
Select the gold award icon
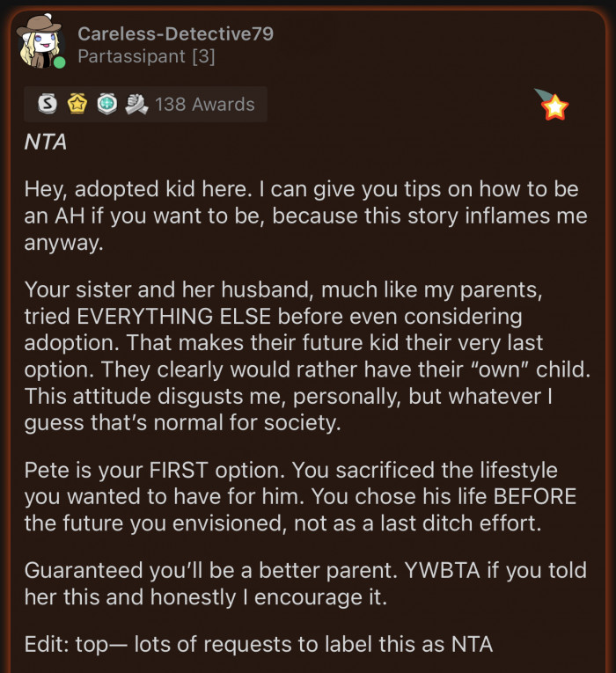click(x=77, y=105)
